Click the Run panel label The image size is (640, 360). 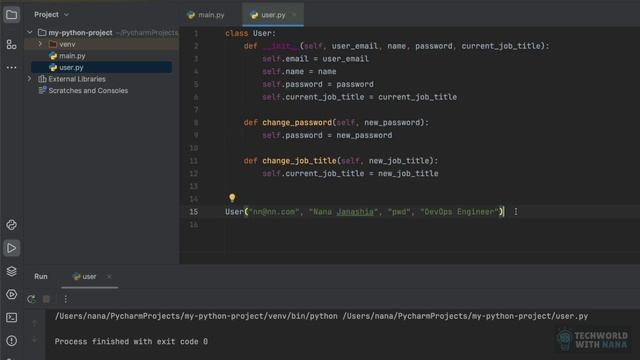click(41, 277)
